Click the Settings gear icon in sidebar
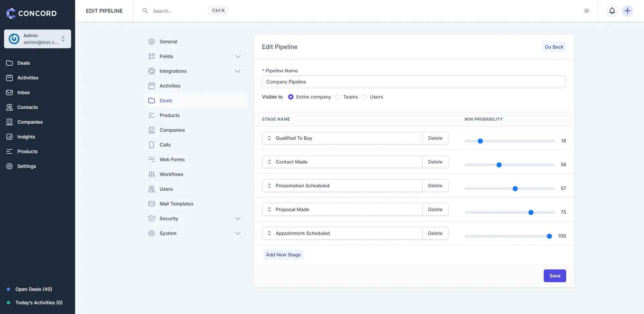 pyautogui.click(x=9, y=166)
